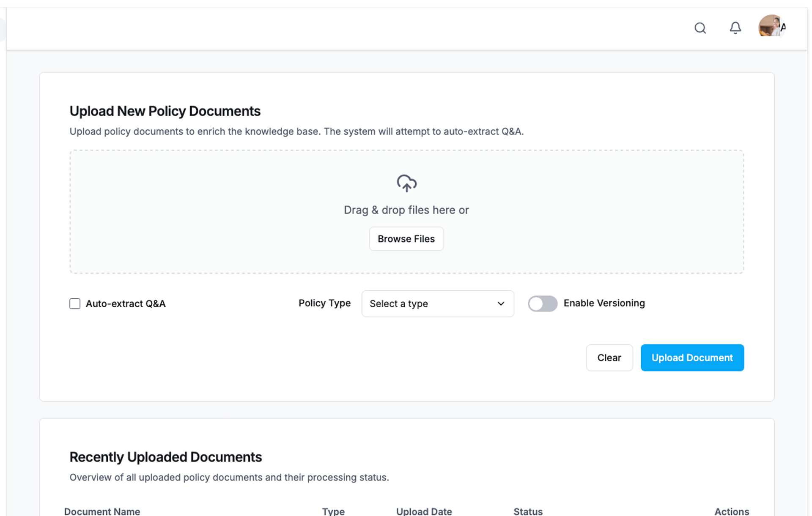The width and height of the screenshot is (812, 516).
Task: Open notifications bell icon
Action: 735,28
